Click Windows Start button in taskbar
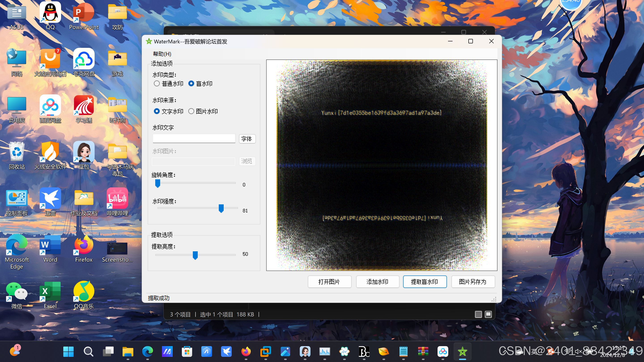The height and width of the screenshot is (362, 644). [68, 351]
